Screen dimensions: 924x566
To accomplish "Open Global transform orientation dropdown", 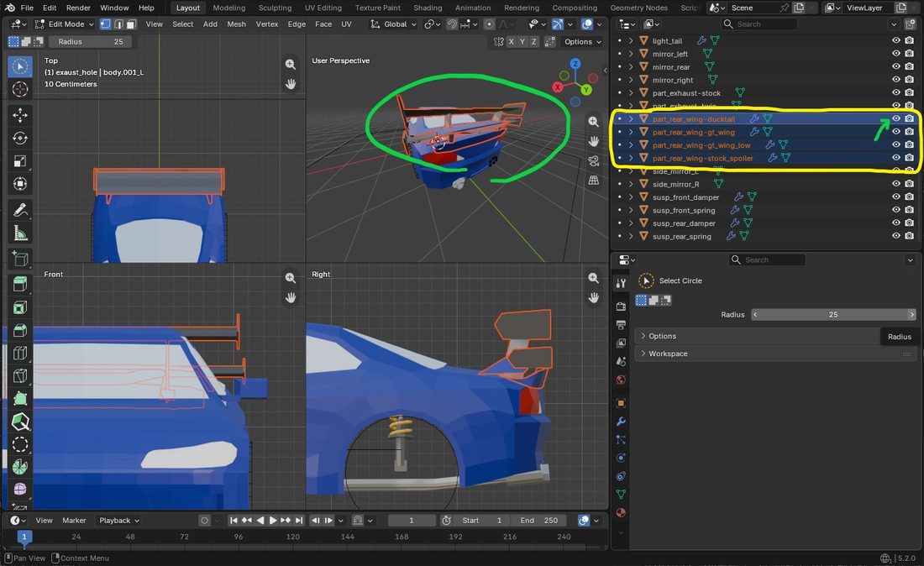I will click(x=394, y=24).
